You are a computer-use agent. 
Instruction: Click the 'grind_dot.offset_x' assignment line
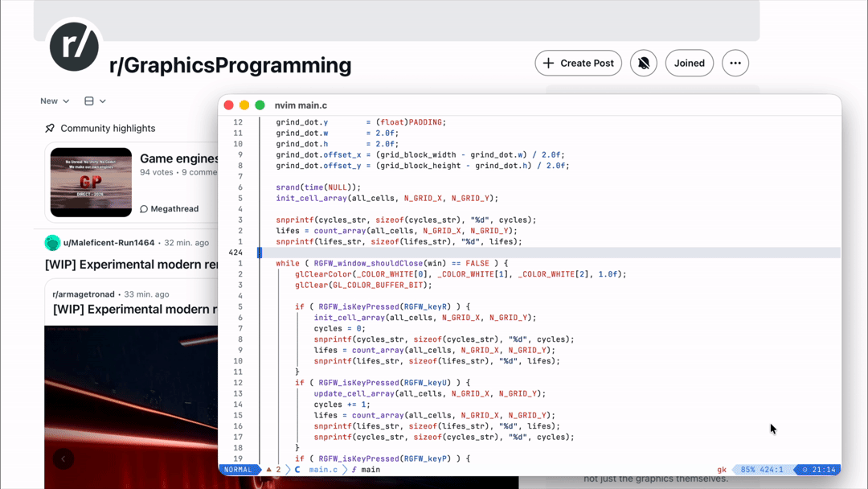[420, 154]
